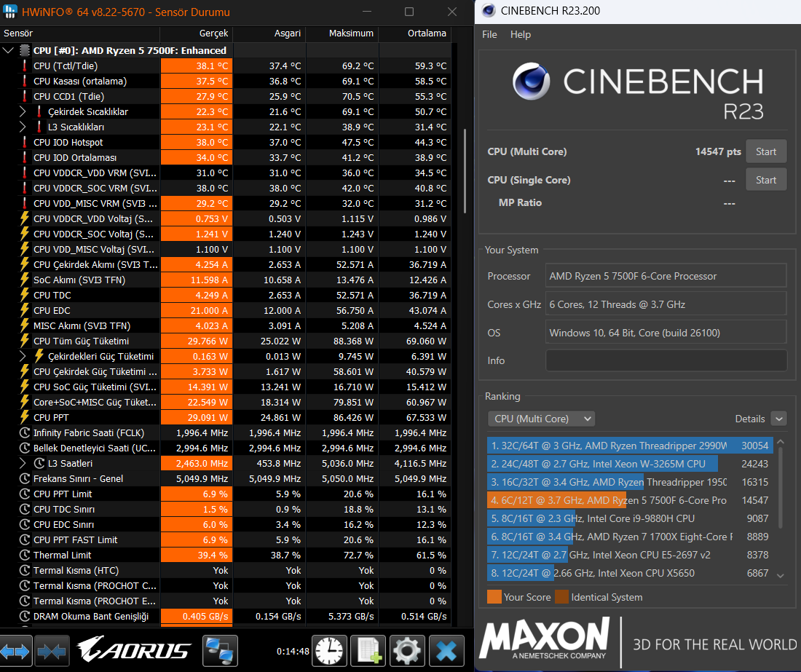Select the Intel Xeon W-3265M ranking entry

(x=629, y=464)
